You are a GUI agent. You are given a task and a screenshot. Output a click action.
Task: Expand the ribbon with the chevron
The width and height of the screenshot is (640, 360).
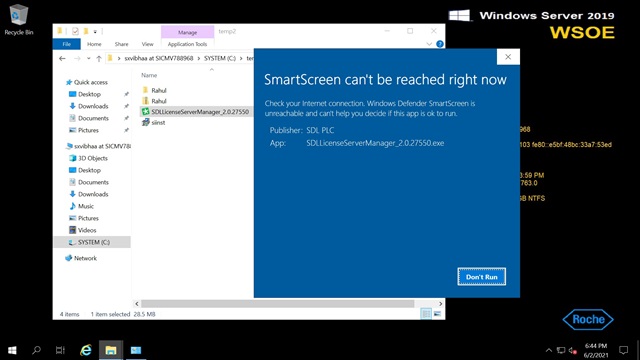pos(429,44)
